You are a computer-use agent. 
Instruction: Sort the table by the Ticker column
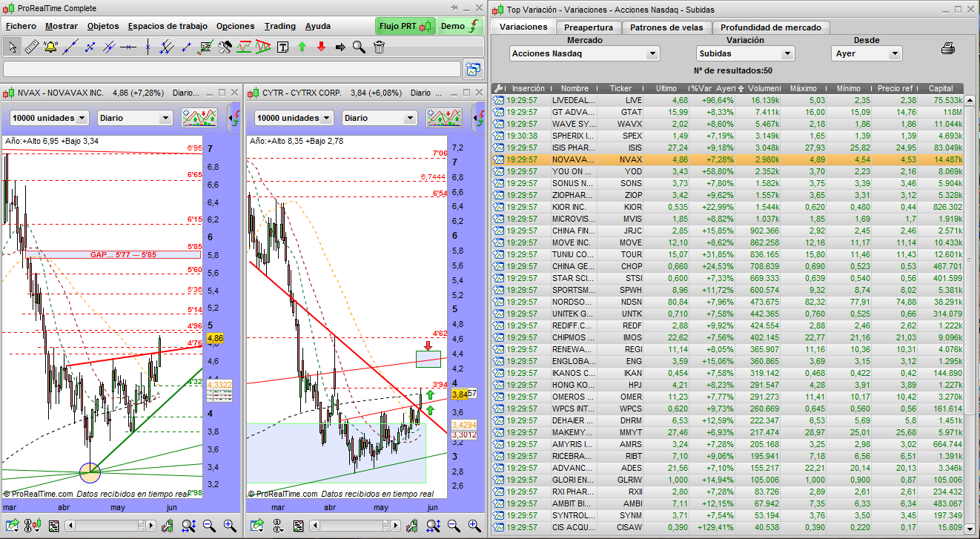click(x=620, y=88)
